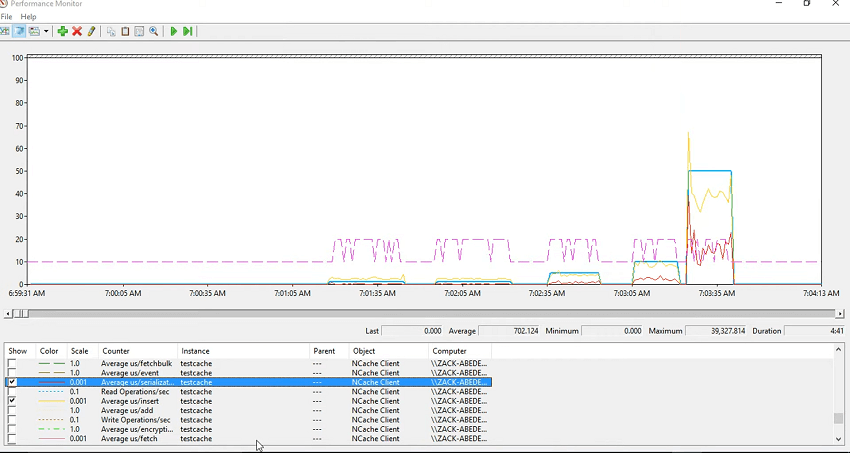Sort by the Scale column header
The width and height of the screenshot is (850, 453).
click(83, 351)
